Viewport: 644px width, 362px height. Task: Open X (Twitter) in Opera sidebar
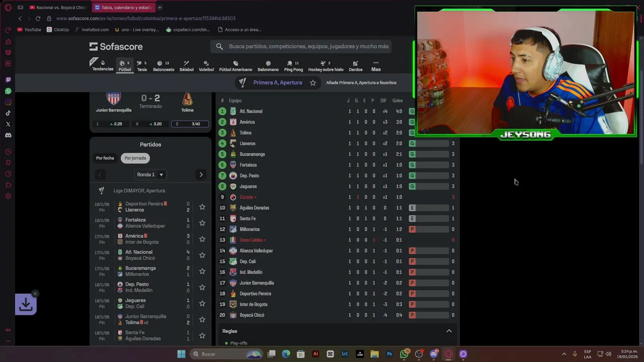pos(8,124)
